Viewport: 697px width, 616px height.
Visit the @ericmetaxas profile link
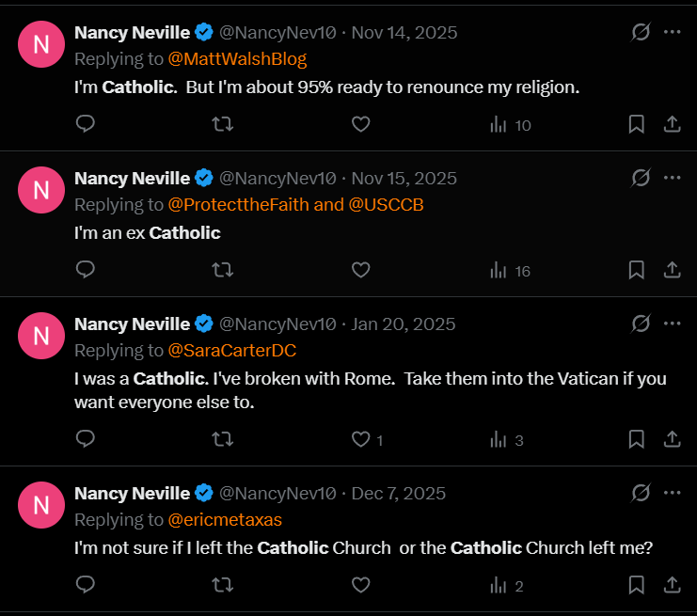(225, 520)
